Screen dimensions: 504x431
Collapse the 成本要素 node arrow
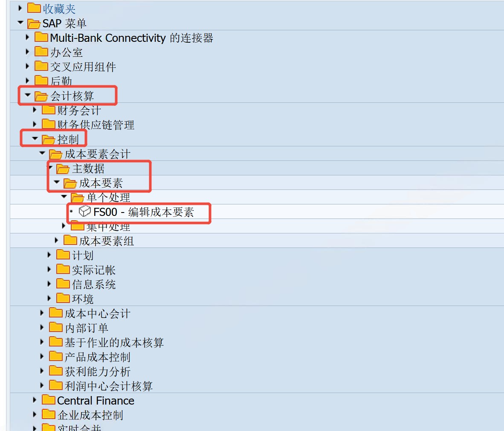point(57,182)
